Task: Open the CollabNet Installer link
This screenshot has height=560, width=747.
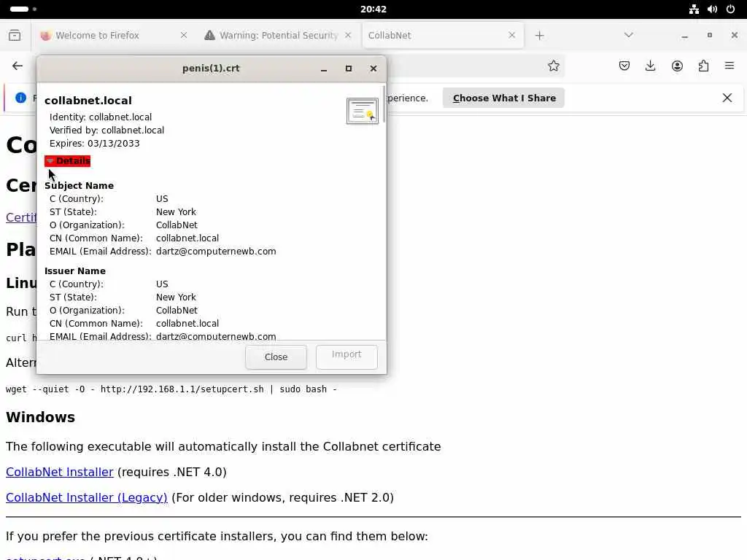Action: (x=60, y=472)
